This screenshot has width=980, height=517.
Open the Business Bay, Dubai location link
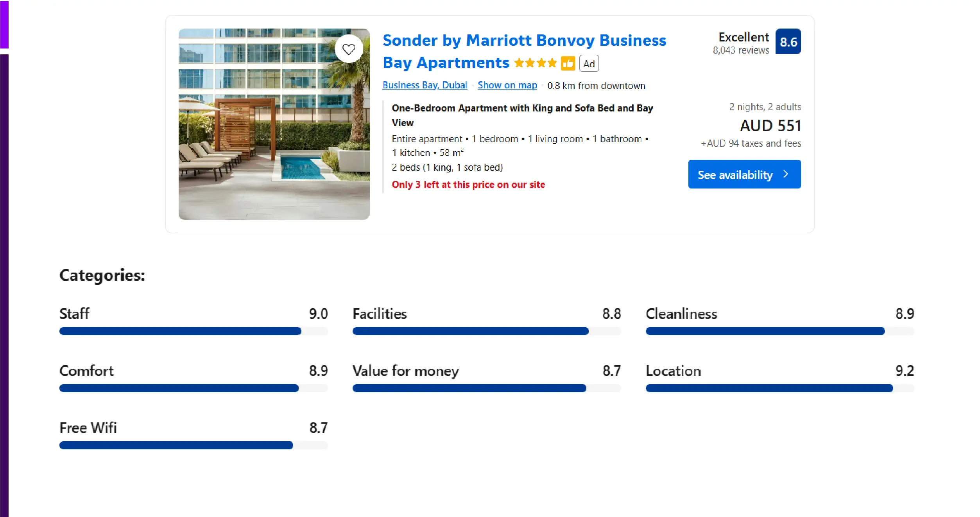425,86
